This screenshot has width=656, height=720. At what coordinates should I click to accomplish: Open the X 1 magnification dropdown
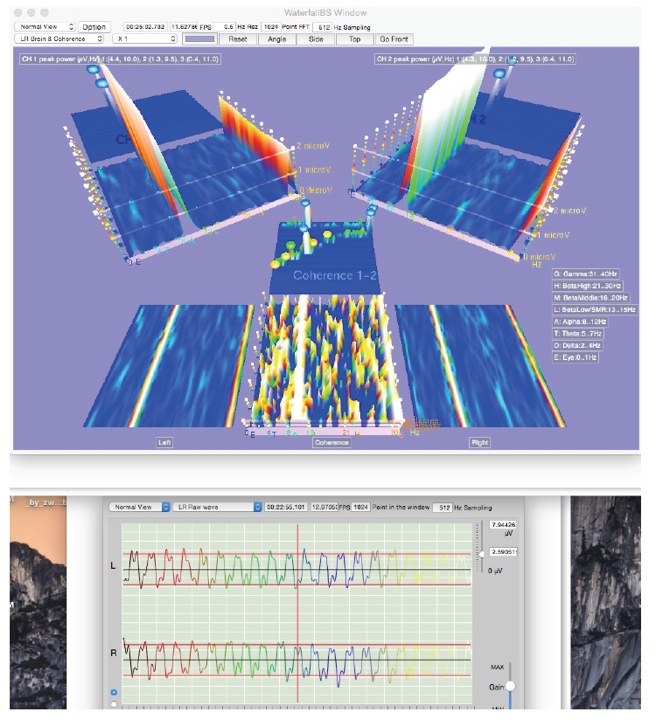point(144,39)
